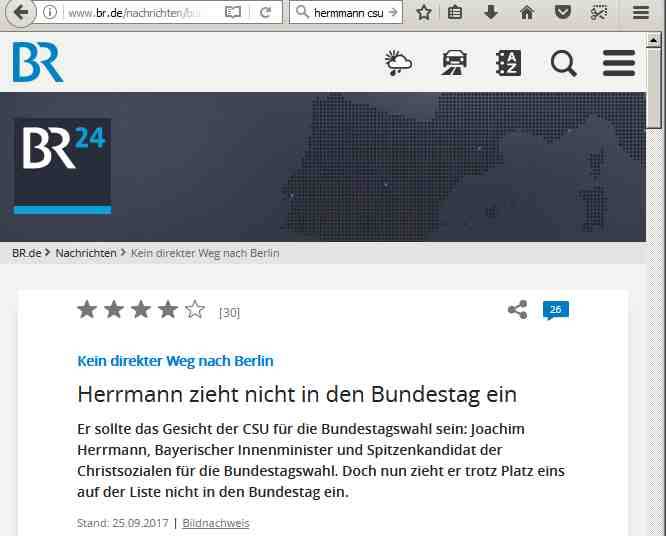
Task: Open the 26 comments bubble
Action: point(556,310)
